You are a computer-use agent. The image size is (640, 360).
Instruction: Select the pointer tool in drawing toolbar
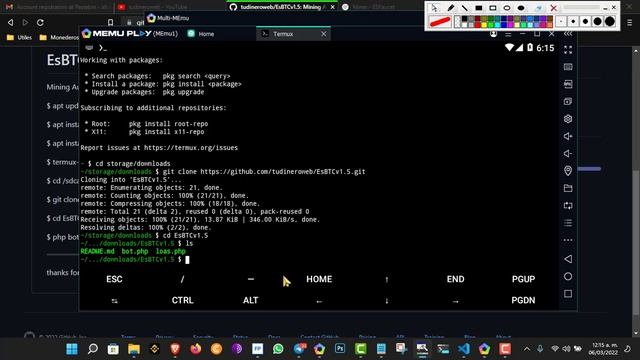435,8
